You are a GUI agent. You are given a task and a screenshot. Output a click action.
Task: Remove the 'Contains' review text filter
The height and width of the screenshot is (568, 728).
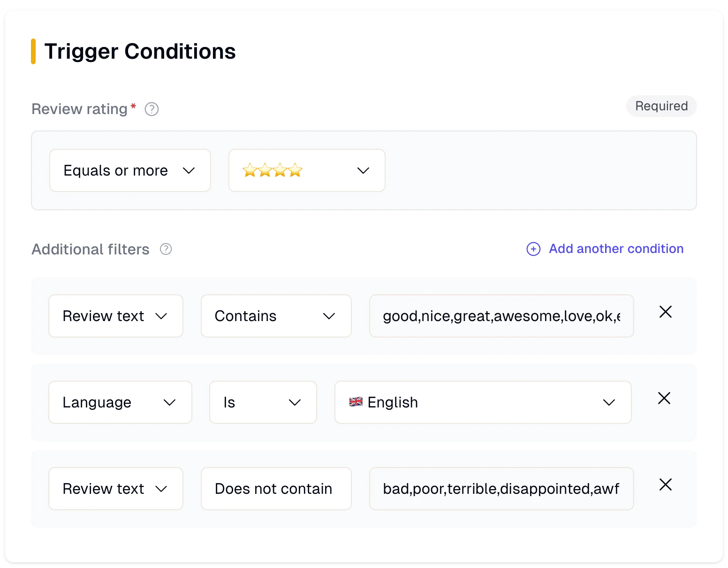(x=666, y=312)
